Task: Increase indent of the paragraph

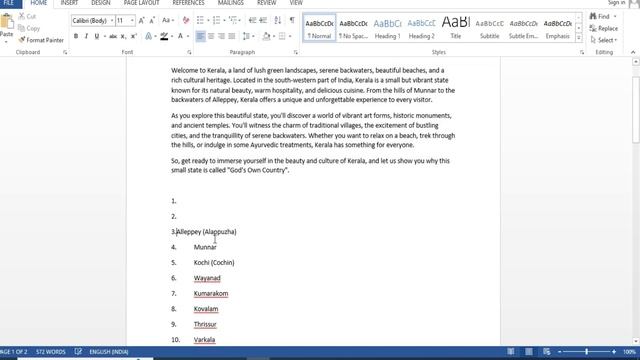Action: (x=263, y=20)
